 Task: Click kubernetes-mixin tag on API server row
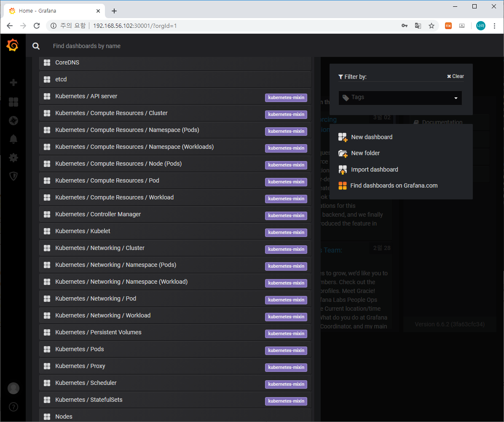286,97
